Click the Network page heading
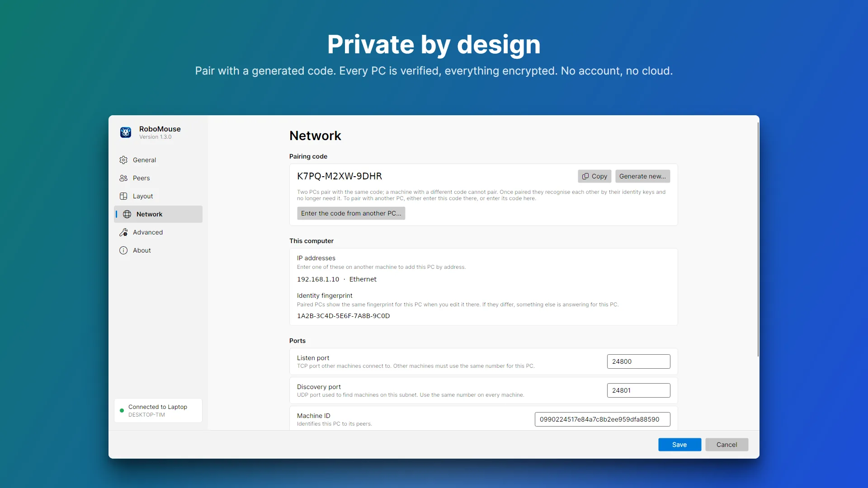Viewport: 868px width, 488px height. click(x=315, y=136)
